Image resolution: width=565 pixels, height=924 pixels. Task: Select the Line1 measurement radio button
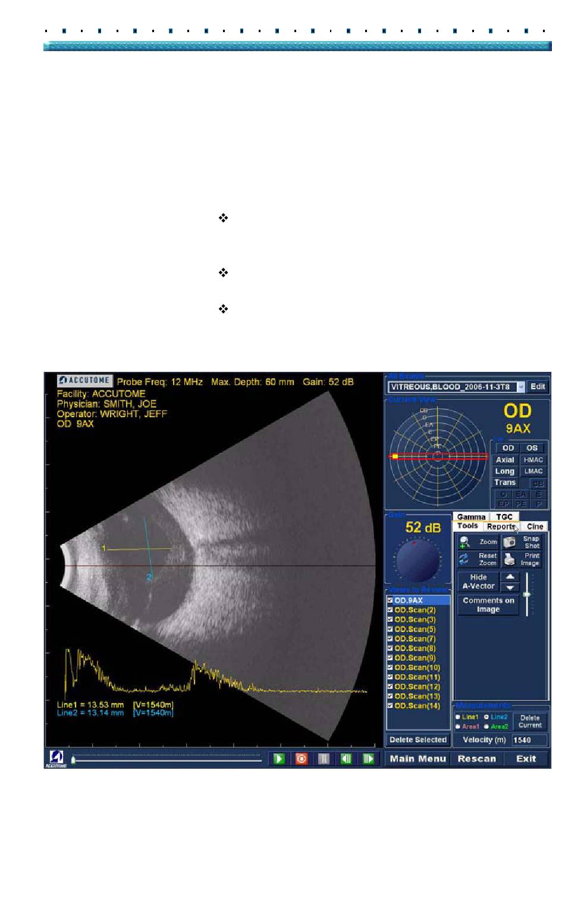click(458, 717)
